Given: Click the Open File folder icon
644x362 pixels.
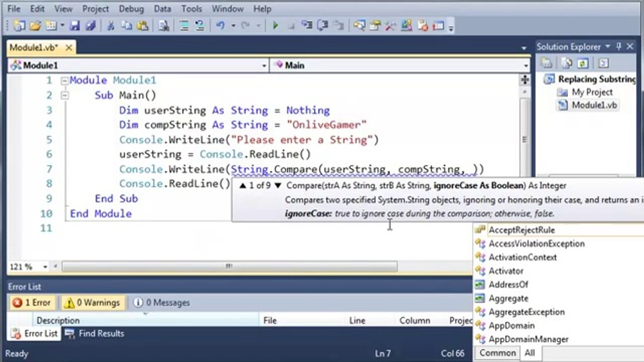Looking at the screenshot, I should pos(35,26).
